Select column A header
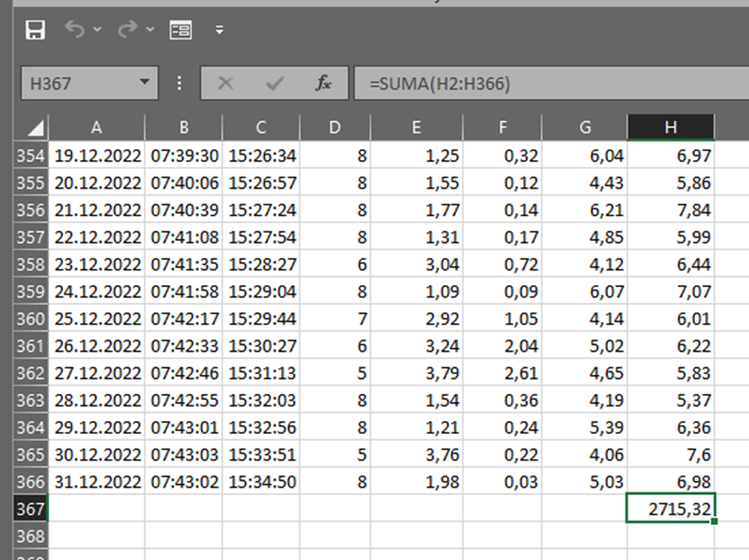The height and width of the screenshot is (560, 749). click(97, 128)
